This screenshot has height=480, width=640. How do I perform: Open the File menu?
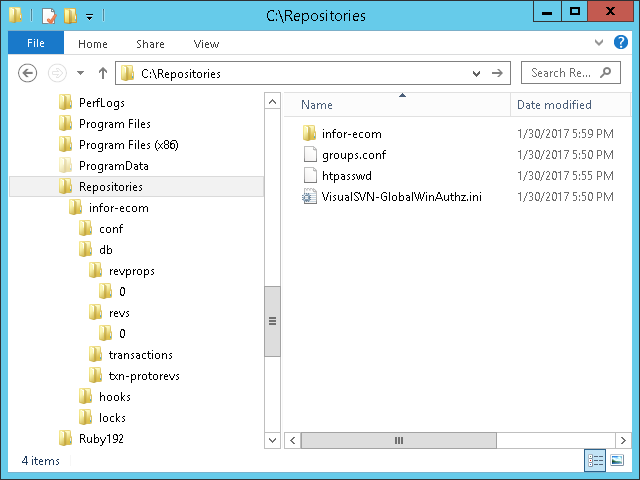click(x=35, y=44)
